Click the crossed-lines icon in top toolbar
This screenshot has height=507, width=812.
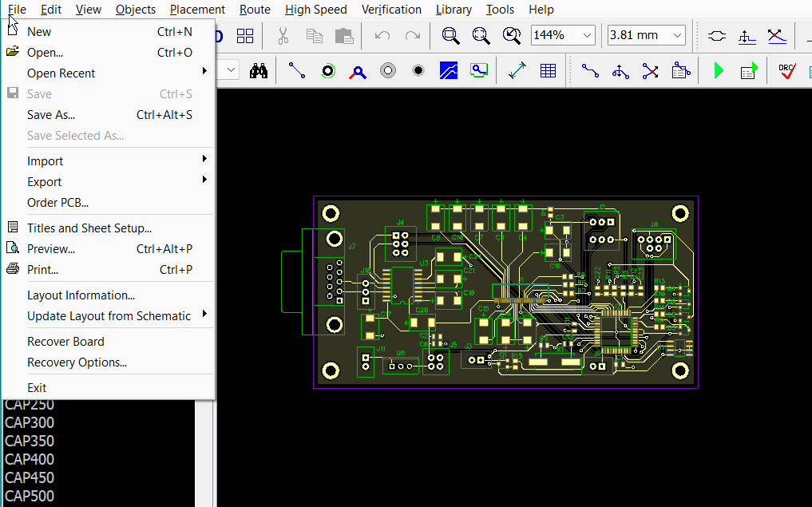coord(777,36)
